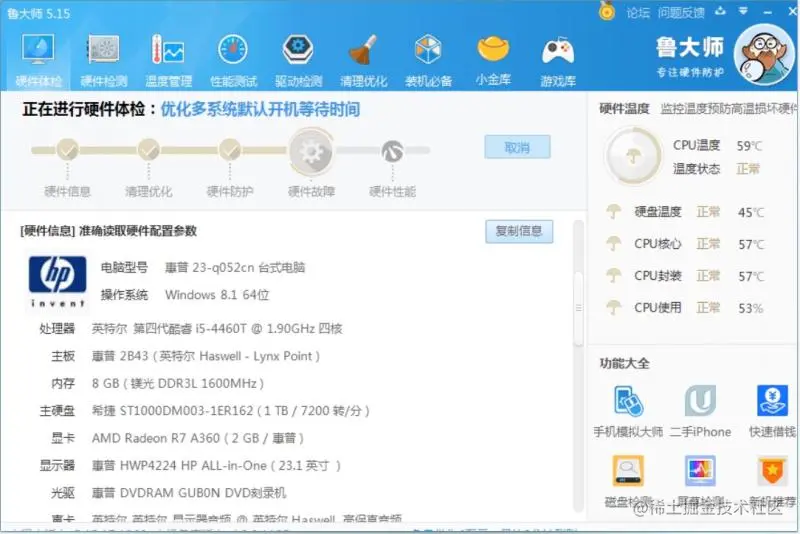The height and width of the screenshot is (534, 800).
Task: Click the text Windows 8.1 64位
Action: click(217, 295)
